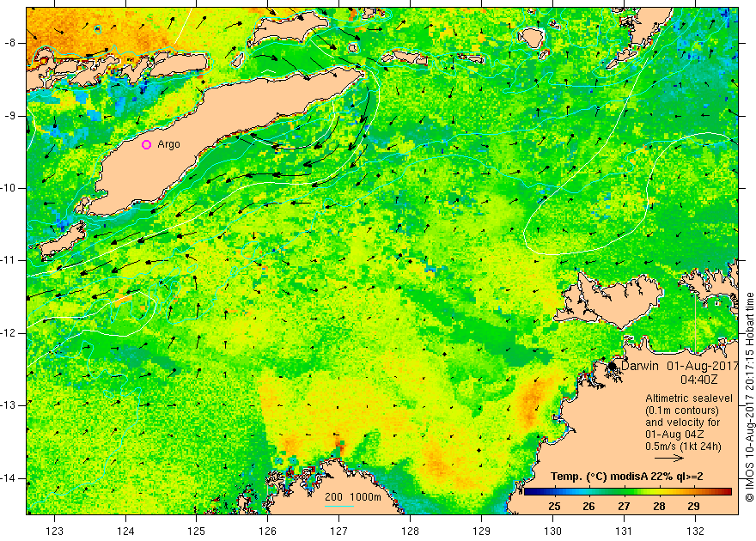
Task: Click the '01-Aug-2017' date text
Action: click(703, 366)
